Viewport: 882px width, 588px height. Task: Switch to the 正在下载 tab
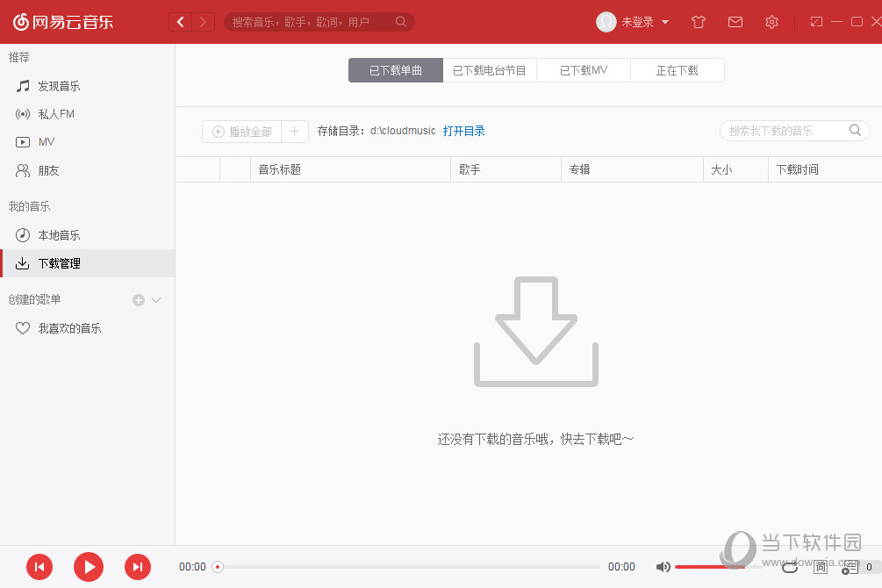pyautogui.click(x=677, y=69)
